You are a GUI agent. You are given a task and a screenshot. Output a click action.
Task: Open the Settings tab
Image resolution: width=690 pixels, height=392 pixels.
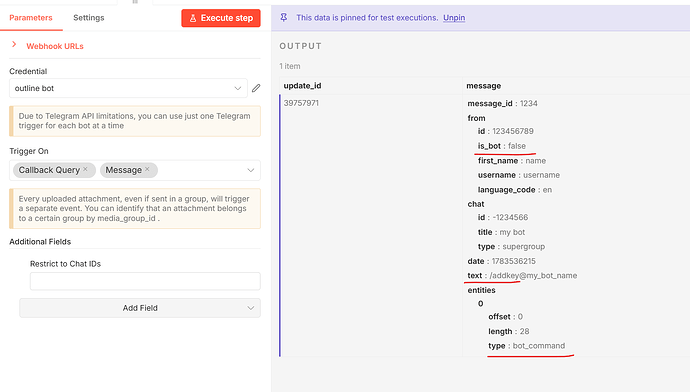[x=88, y=18]
